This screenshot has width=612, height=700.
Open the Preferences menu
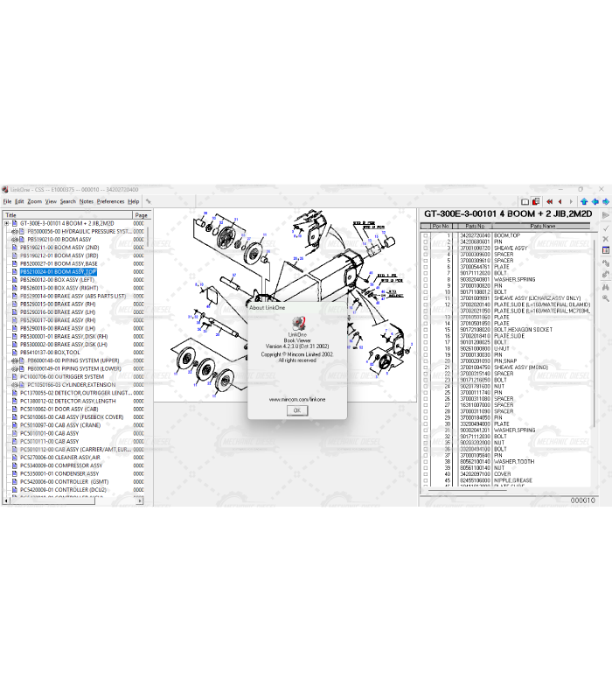tap(110, 201)
